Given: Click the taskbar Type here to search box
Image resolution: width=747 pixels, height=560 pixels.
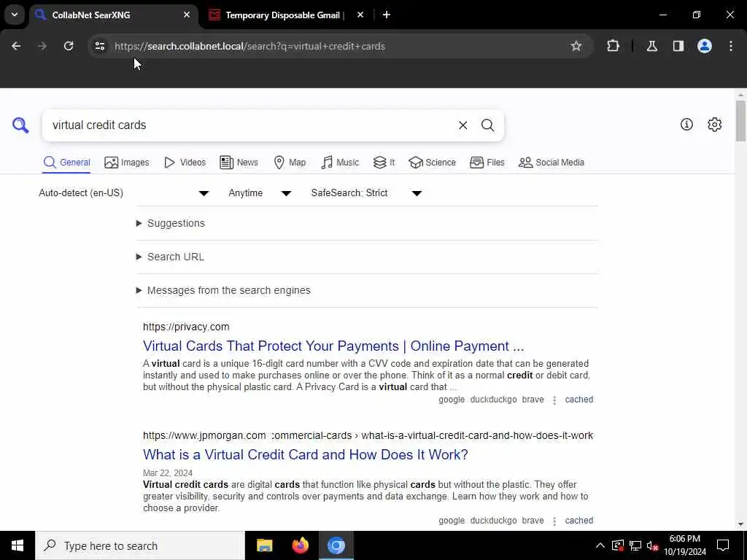Looking at the screenshot, I should (139, 545).
